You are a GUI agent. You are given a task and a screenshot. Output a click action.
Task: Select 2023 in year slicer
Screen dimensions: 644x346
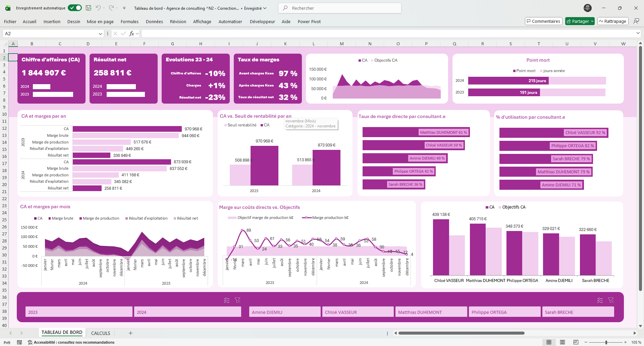79,312
